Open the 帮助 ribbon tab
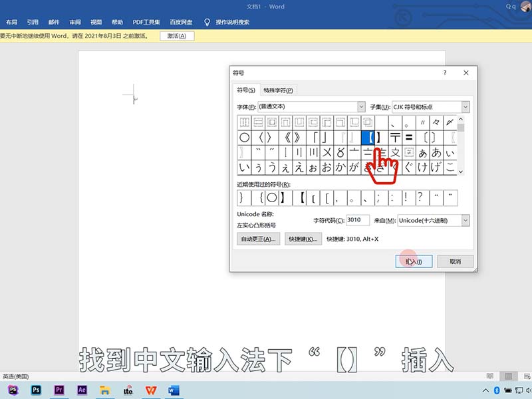Viewport: 532px width, 399px height. 118,23
